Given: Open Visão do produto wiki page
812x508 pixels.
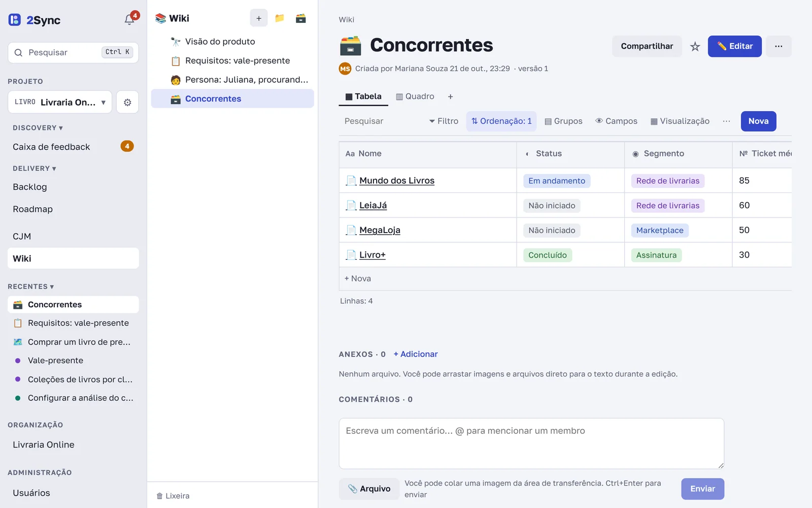Looking at the screenshot, I should coord(232,42).
